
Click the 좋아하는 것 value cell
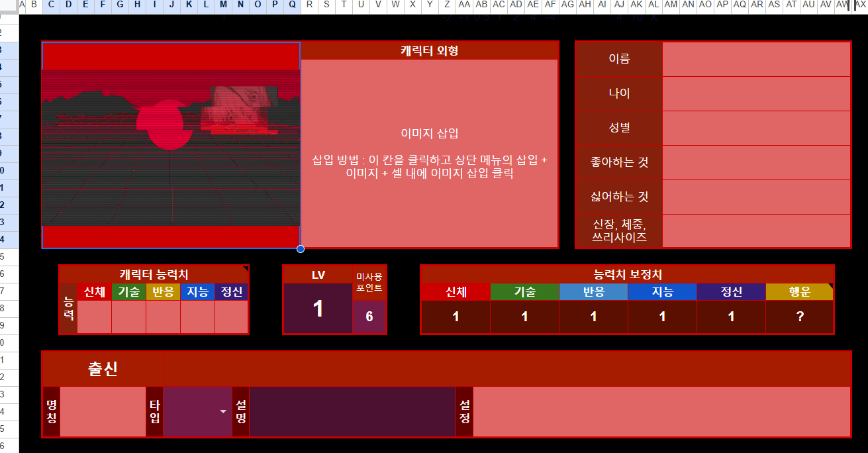(x=756, y=163)
